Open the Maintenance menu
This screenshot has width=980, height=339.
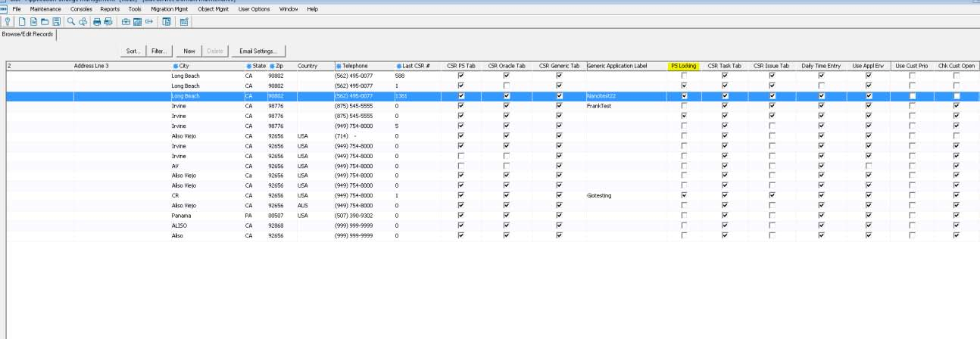tap(45, 9)
